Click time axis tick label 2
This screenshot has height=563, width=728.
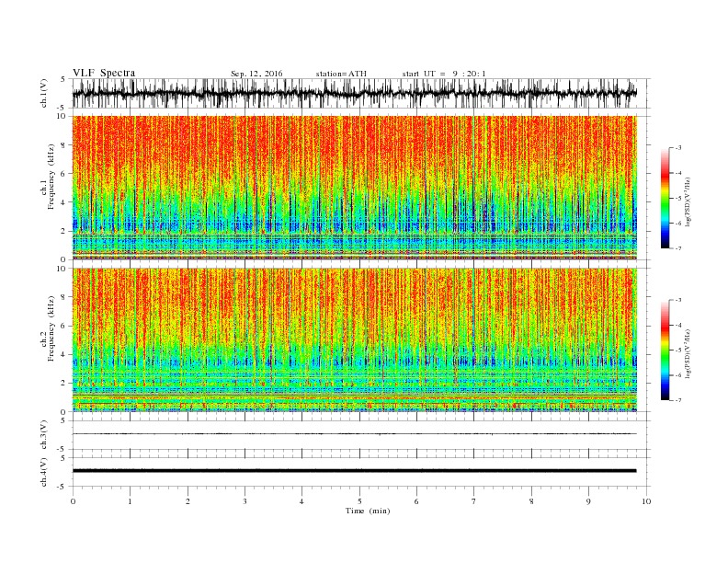click(x=188, y=501)
